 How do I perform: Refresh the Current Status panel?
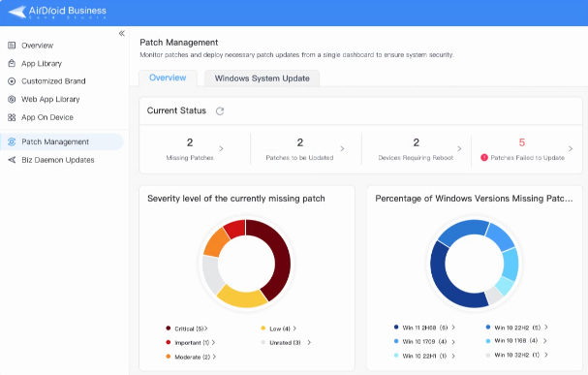point(220,111)
